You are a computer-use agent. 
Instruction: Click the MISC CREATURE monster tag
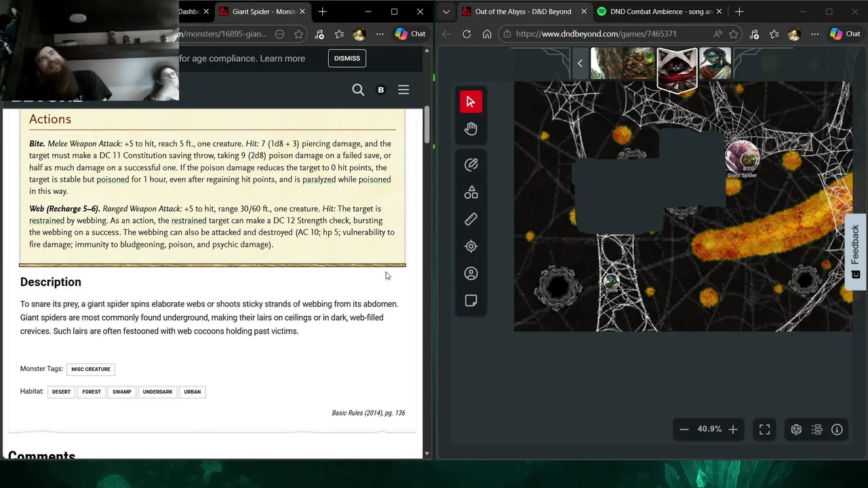(91, 369)
